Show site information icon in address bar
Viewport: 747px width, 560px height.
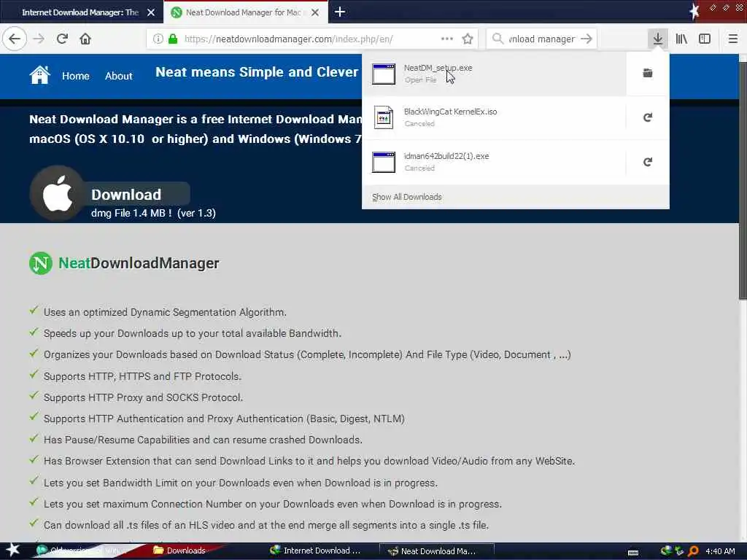pyautogui.click(x=158, y=39)
